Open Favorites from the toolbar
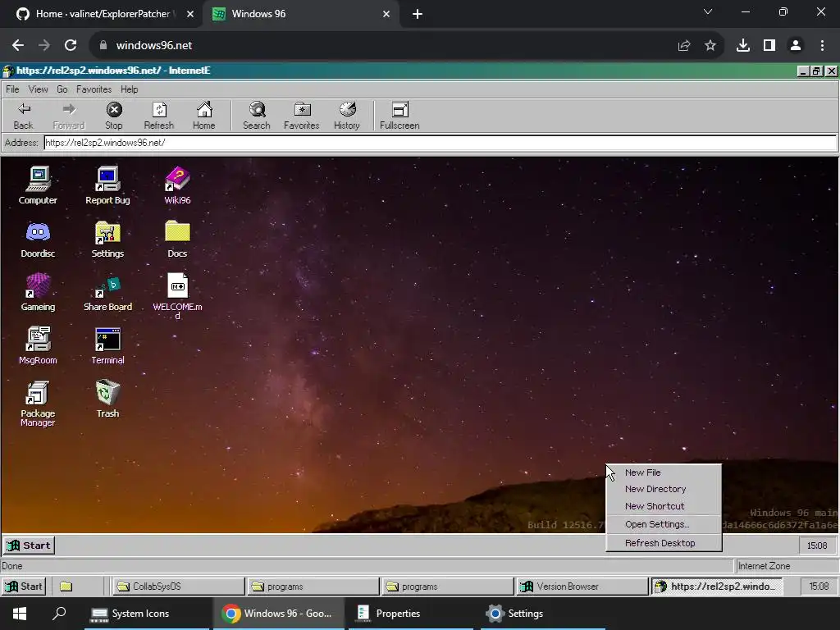Screen dimensions: 840x630 click(x=302, y=116)
